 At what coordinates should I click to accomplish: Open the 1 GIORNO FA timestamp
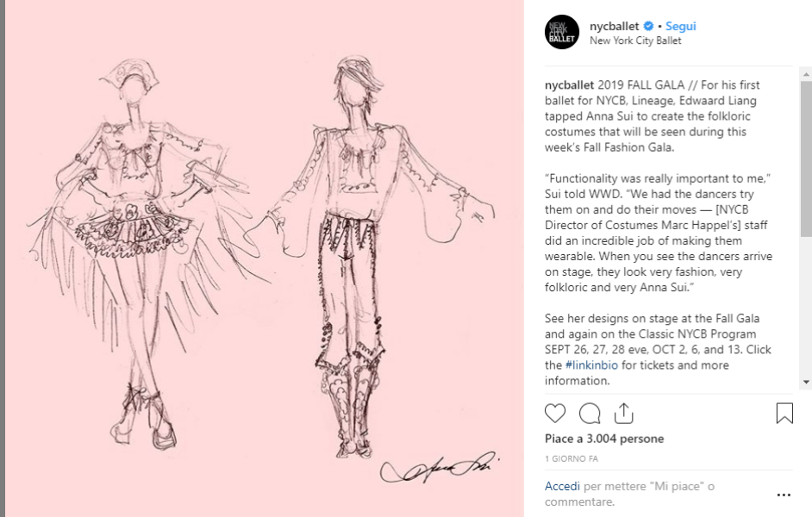[x=572, y=458]
